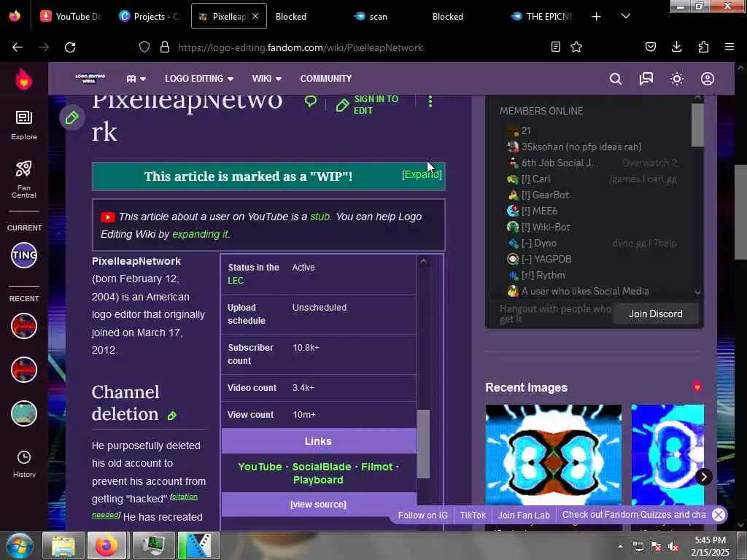The width and height of the screenshot is (747, 560).
Task: Open the Pocket save icon
Action: point(650,47)
